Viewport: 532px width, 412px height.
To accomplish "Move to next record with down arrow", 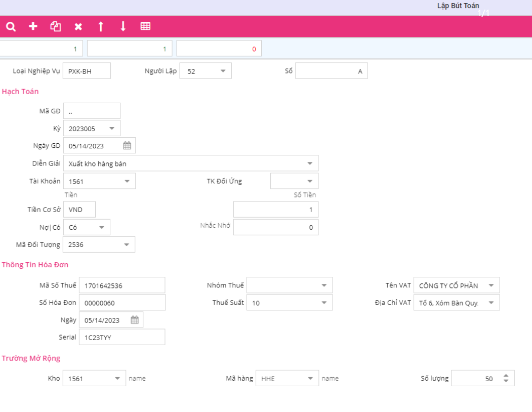I will pyautogui.click(x=123, y=26).
